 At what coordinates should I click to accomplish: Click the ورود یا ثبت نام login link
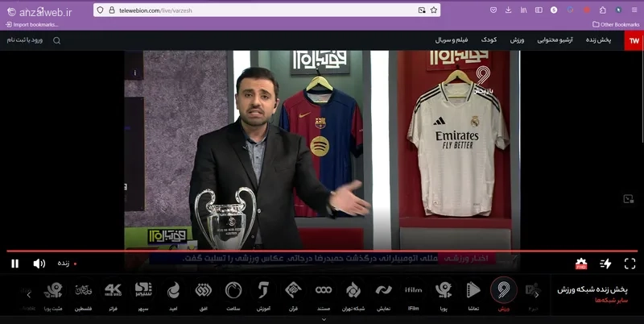click(x=25, y=39)
